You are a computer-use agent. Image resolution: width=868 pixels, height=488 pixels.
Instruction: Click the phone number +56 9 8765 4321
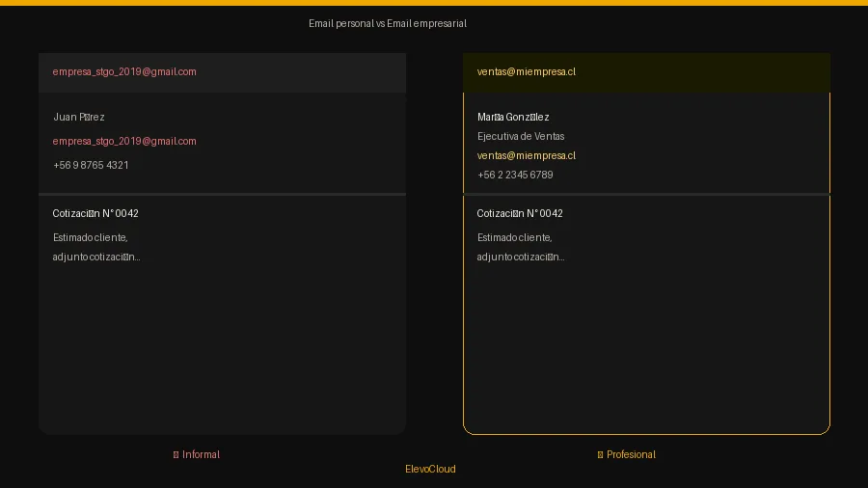(x=91, y=166)
